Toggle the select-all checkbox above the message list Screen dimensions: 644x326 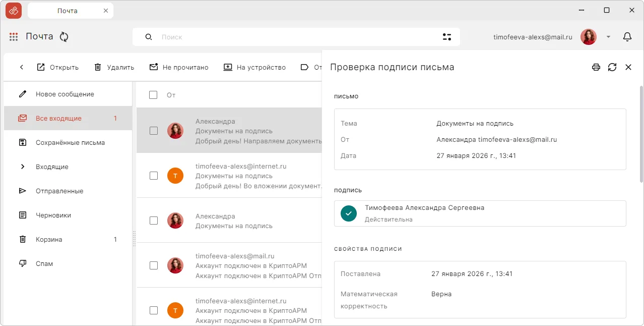point(154,95)
